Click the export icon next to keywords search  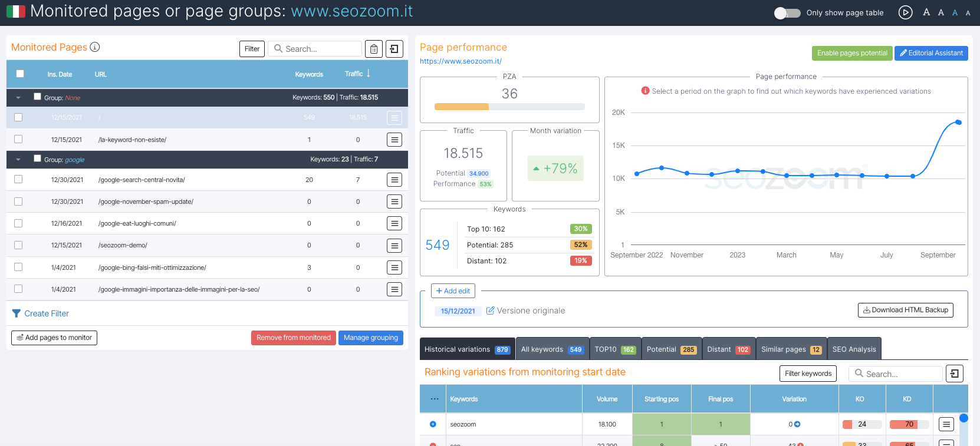(x=955, y=374)
